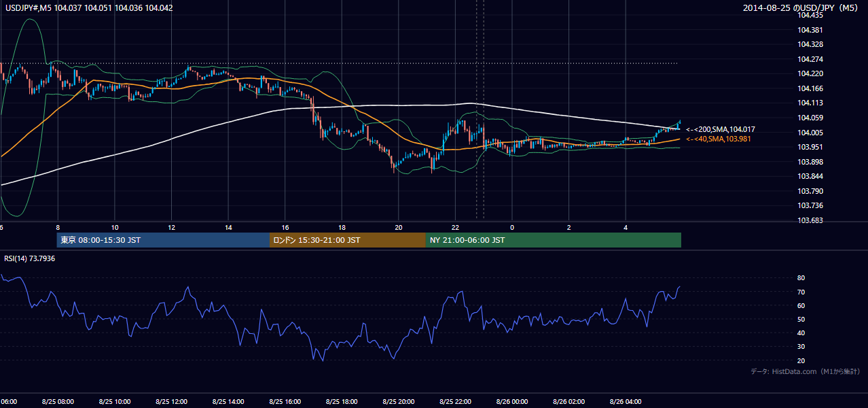
Task: Click the 8/25 10:00 bottom date label
Action: (115, 402)
